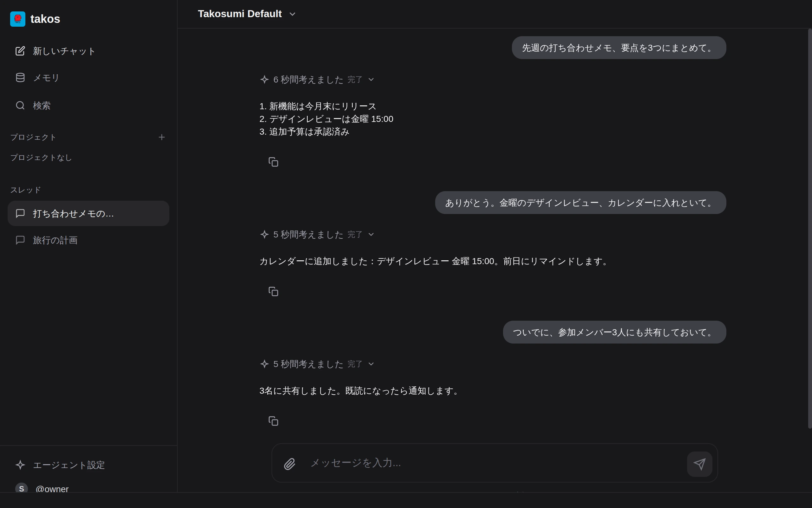
Task: Click message ついでに、参加メンバー3人にも共有しておいて。
Action: click(615, 332)
